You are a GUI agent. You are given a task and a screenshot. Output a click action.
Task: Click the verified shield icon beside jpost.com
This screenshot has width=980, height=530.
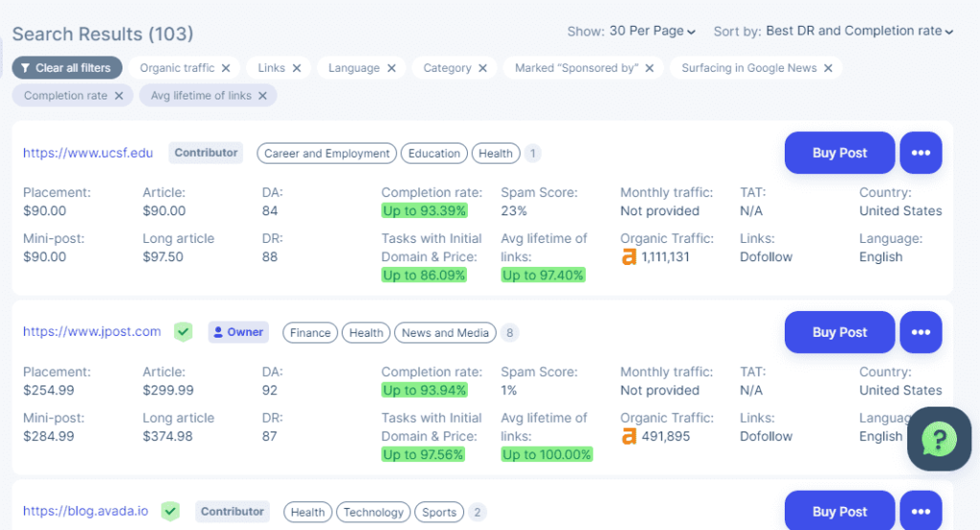[183, 332]
